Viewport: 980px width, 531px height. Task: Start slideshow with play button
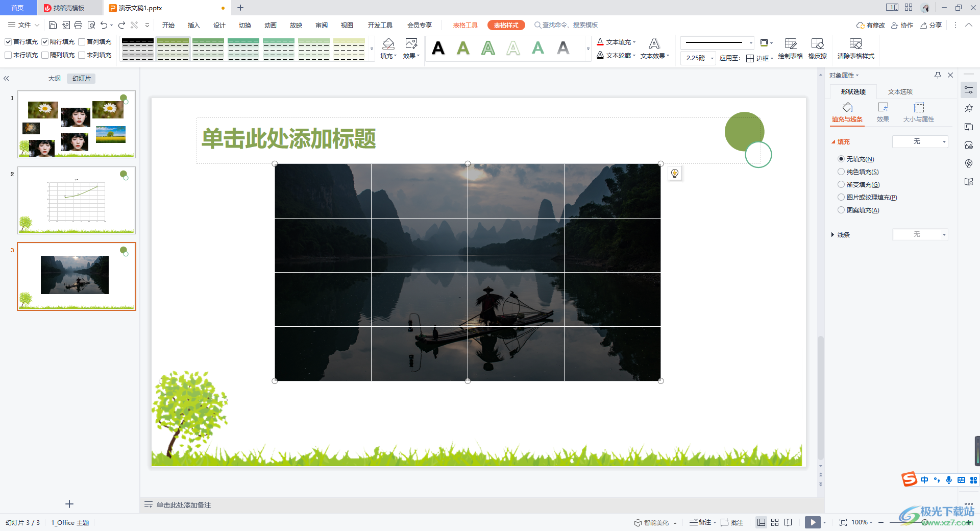click(x=813, y=522)
